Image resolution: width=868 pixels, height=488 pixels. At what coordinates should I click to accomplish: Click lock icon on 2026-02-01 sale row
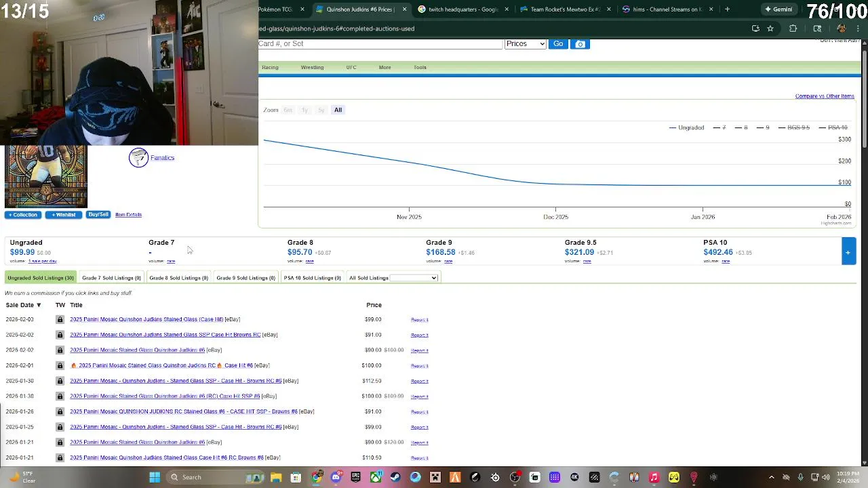point(60,365)
